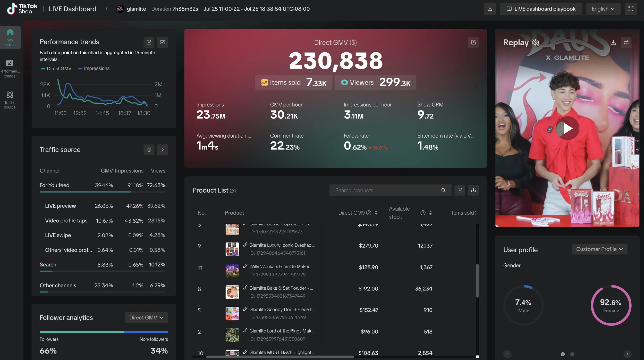Unmute the Replay audio

536,42
